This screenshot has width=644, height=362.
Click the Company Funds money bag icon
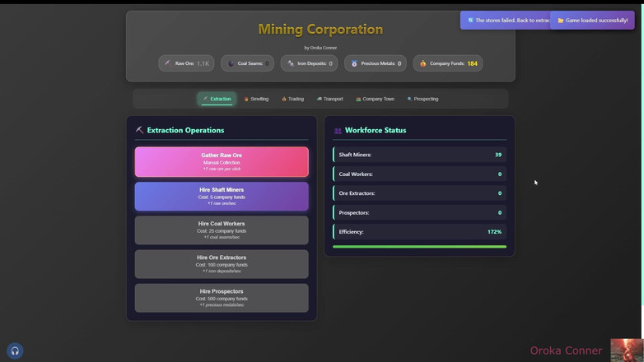click(x=423, y=63)
